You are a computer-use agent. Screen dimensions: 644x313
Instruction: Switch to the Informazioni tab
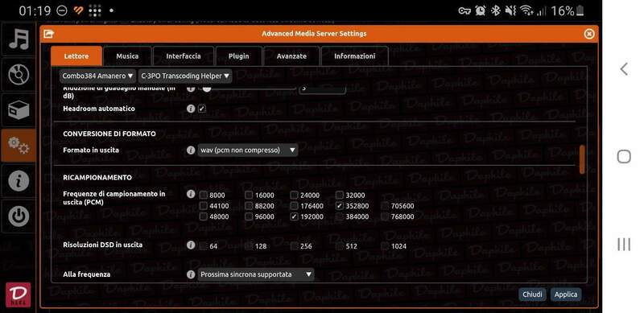[x=354, y=56]
